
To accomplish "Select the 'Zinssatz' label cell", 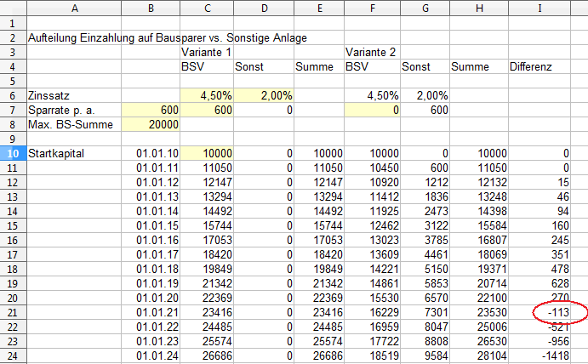I will (x=73, y=95).
